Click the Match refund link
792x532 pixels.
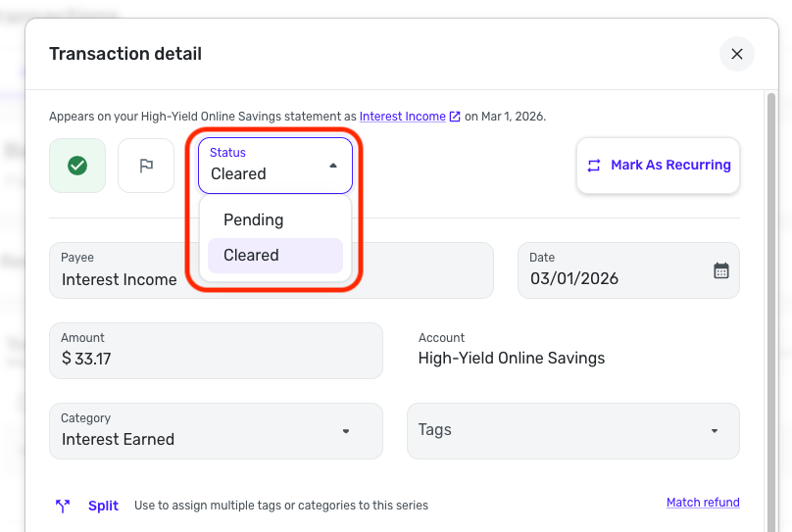(x=703, y=503)
